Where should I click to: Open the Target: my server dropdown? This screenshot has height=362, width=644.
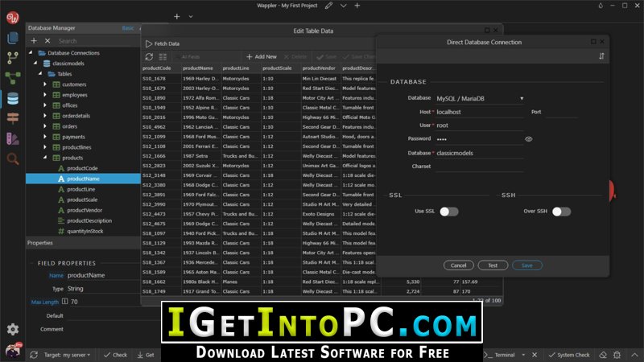[68, 355]
